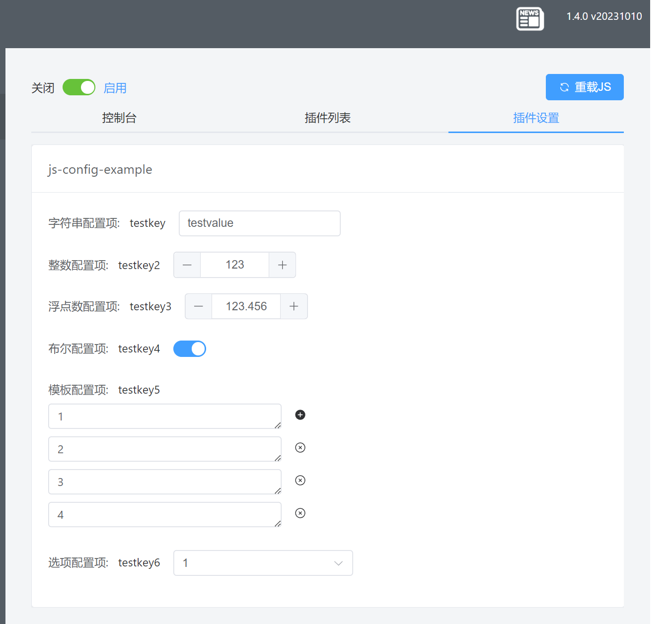This screenshot has height=624, width=672.
Task: Click plus icon to increment testkey3
Action: 294,306
